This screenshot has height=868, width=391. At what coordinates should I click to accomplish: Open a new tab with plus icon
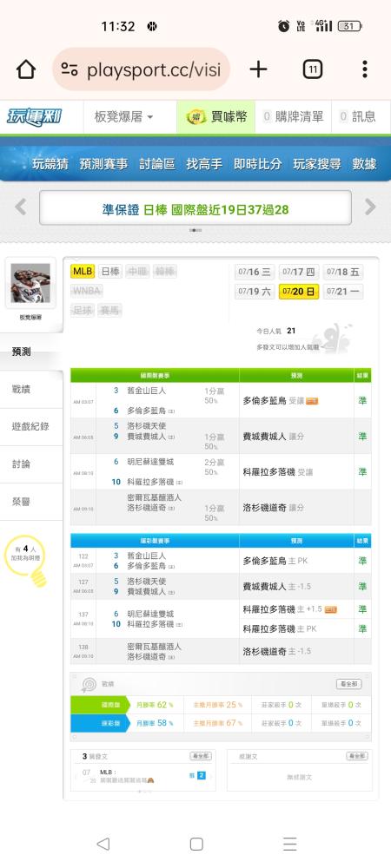pyautogui.click(x=258, y=69)
